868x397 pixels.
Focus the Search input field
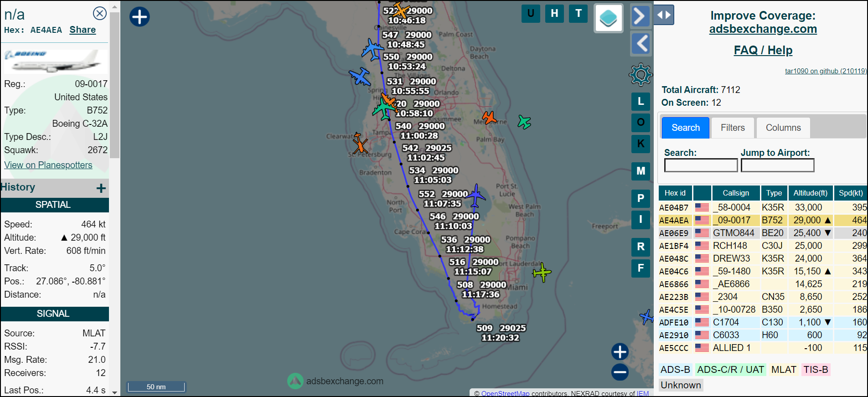point(701,165)
